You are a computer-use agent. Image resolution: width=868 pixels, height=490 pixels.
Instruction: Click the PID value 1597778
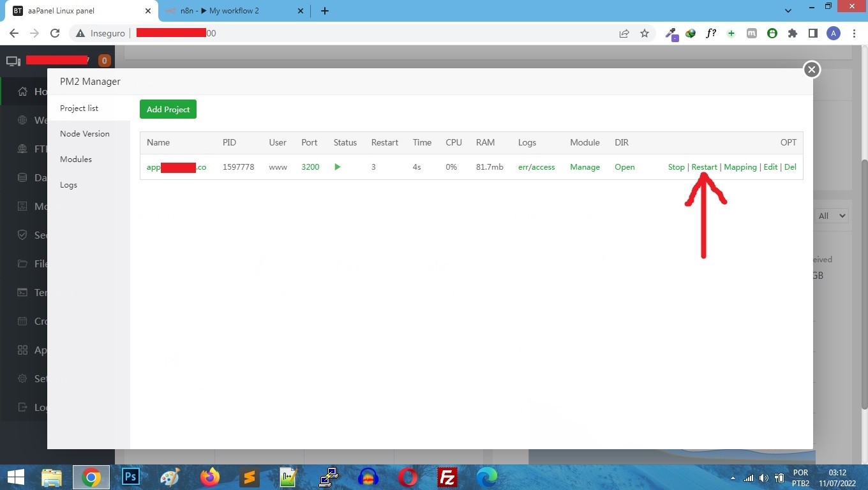pos(238,167)
